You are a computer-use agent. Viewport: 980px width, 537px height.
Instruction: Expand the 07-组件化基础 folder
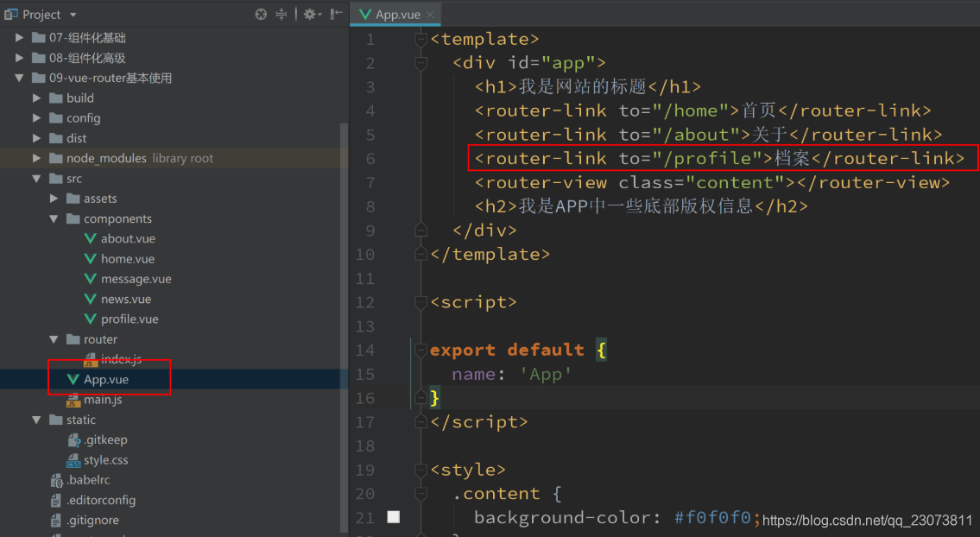[x=19, y=37]
